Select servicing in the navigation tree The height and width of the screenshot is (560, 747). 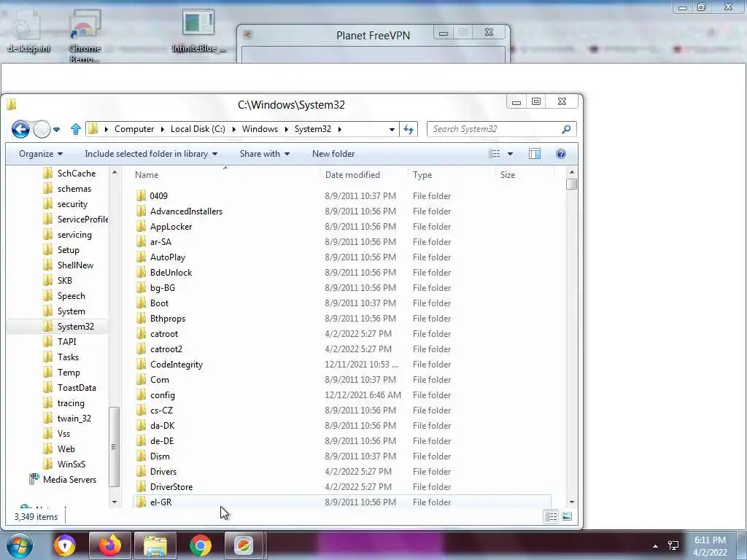pyautogui.click(x=74, y=234)
